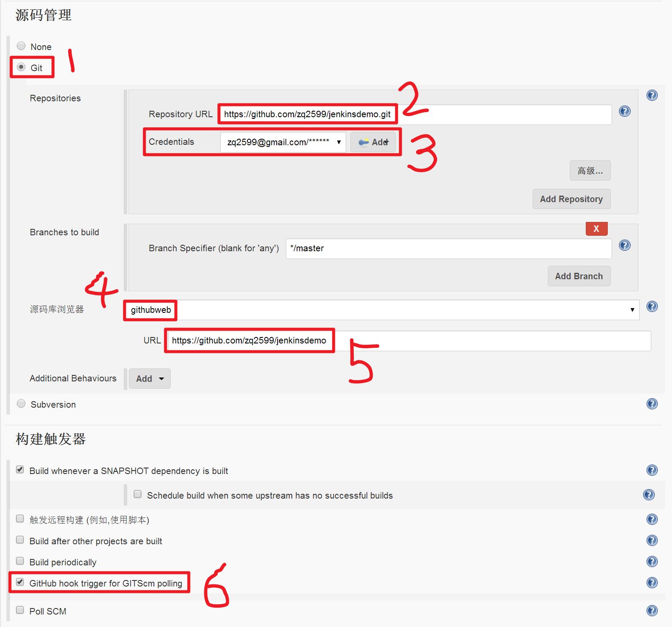
Task: Open help icon beside Repository URL field
Action: pos(625,111)
